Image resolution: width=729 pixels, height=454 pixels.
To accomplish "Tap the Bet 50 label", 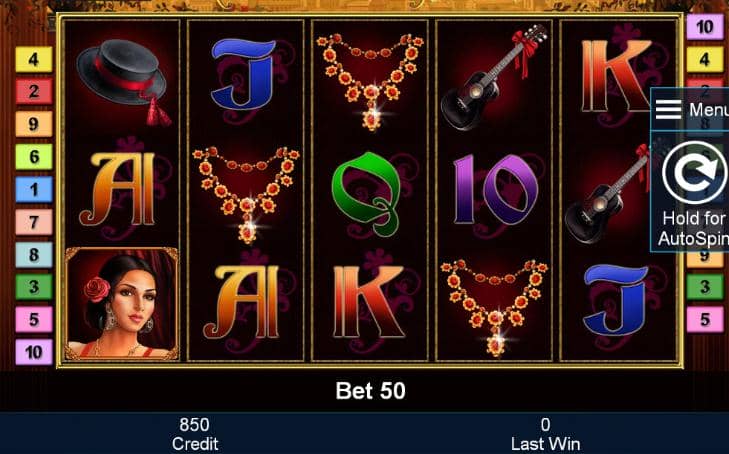I will point(371,391).
